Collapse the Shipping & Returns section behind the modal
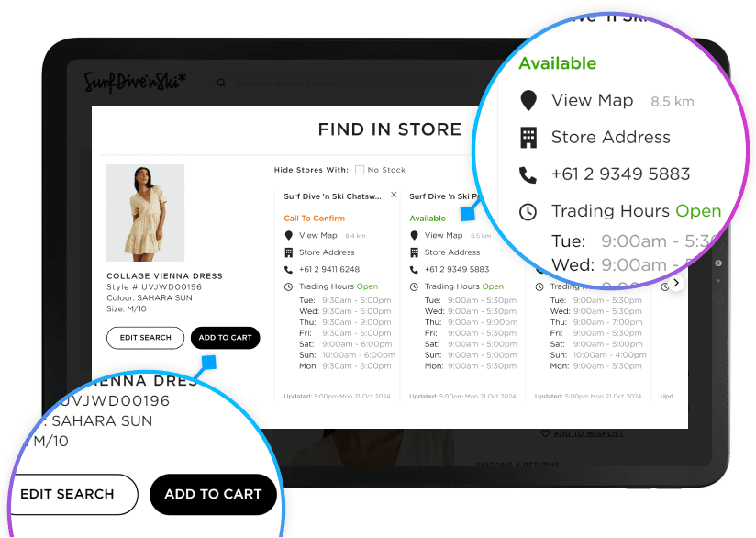756x538 pixels. pos(684,465)
